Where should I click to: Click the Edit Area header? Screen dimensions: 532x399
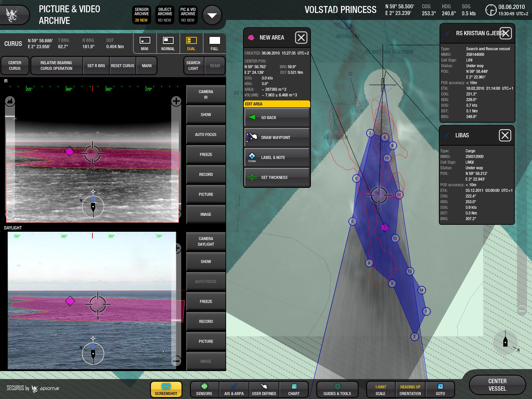(277, 104)
